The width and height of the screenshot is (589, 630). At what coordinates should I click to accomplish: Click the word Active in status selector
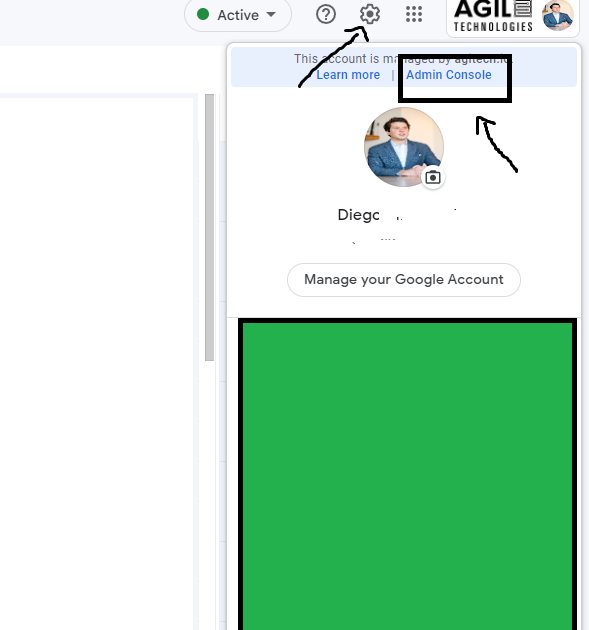coord(238,15)
